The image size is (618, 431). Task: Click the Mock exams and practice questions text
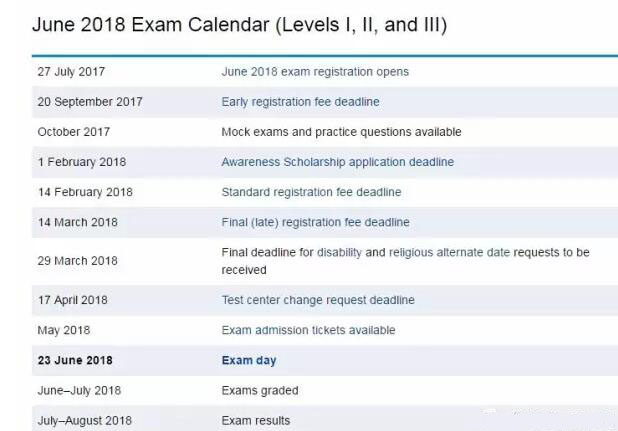[341, 132]
